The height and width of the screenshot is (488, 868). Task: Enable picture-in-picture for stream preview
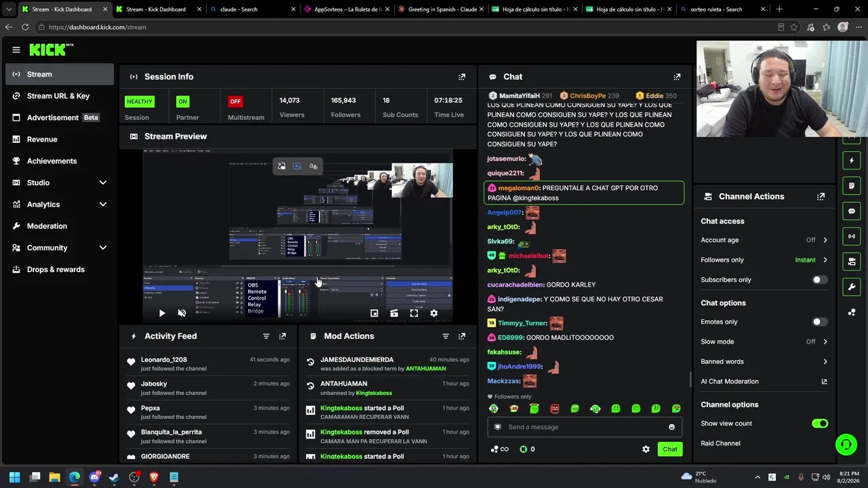[374, 313]
